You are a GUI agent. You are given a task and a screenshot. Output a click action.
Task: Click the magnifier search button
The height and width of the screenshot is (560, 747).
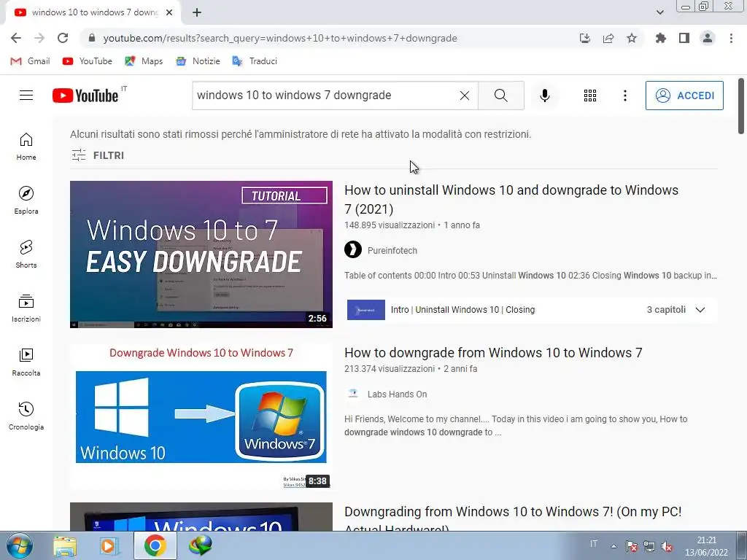coord(500,96)
